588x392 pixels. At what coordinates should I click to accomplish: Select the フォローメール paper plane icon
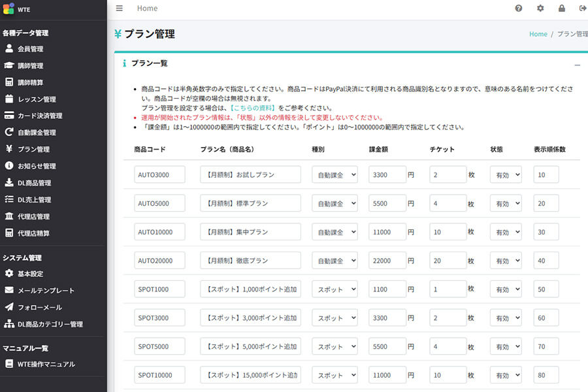(x=9, y=306)
